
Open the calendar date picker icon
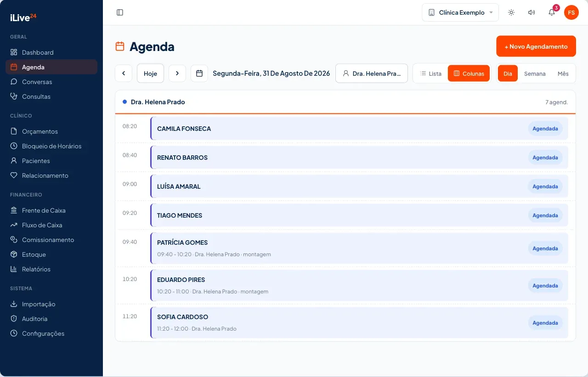(x=199, y=73)
